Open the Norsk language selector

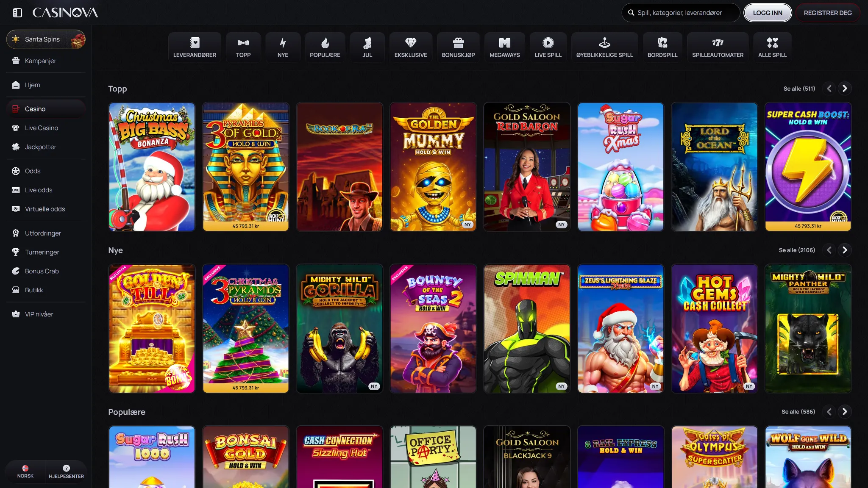(25, 471)
